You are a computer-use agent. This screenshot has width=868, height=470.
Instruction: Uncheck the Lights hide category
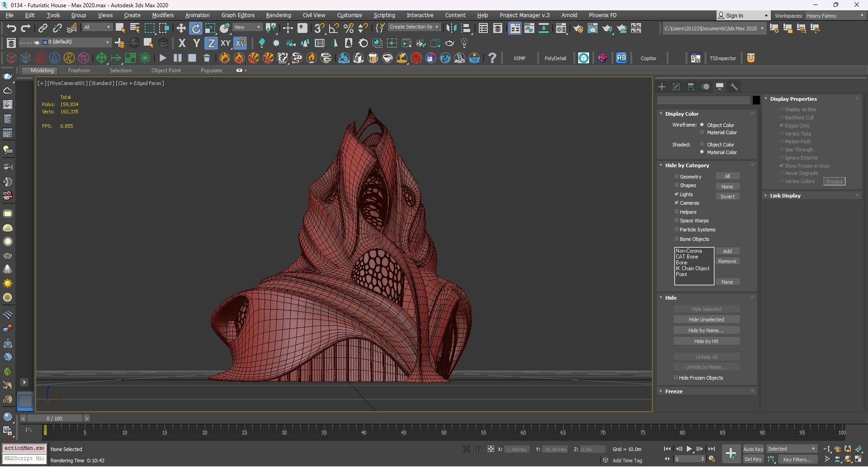677,194
